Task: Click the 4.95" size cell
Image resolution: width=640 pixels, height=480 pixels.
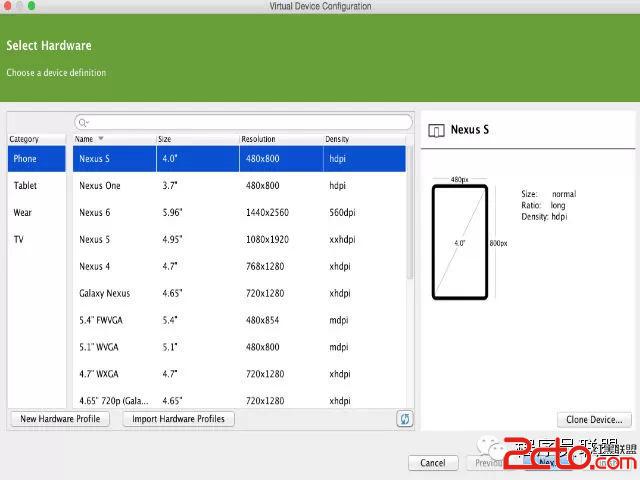Action: 172,240
